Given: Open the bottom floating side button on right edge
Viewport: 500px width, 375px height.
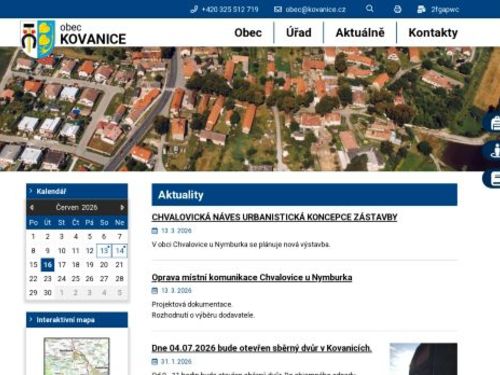Looking at the screenshot, I should 492,178.
